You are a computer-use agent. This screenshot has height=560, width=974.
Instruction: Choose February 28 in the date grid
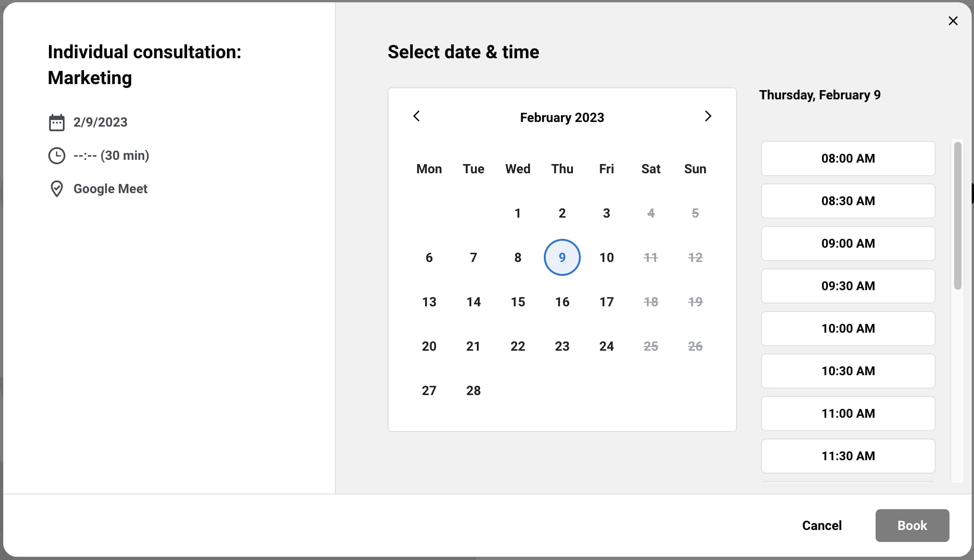tap(473, 390)
